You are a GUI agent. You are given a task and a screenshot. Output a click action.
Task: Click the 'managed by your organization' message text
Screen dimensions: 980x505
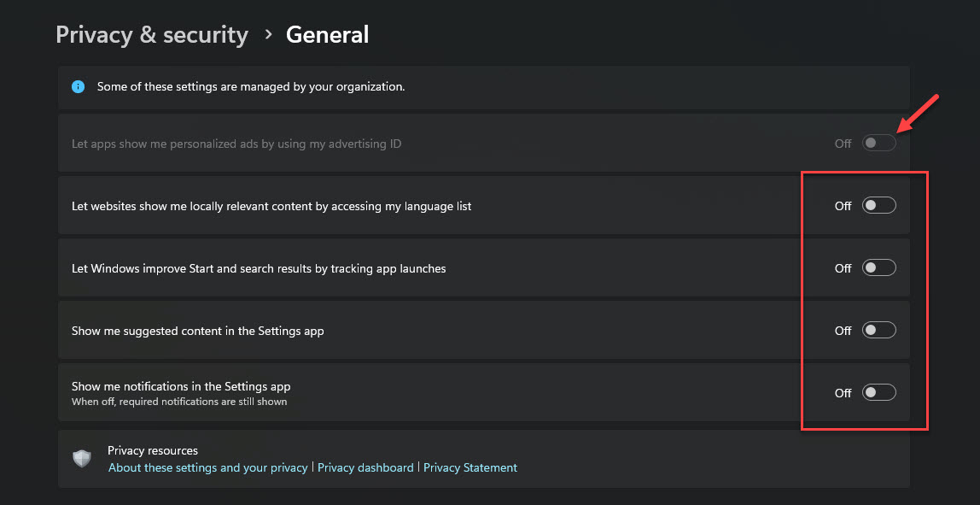pos(251,87)
